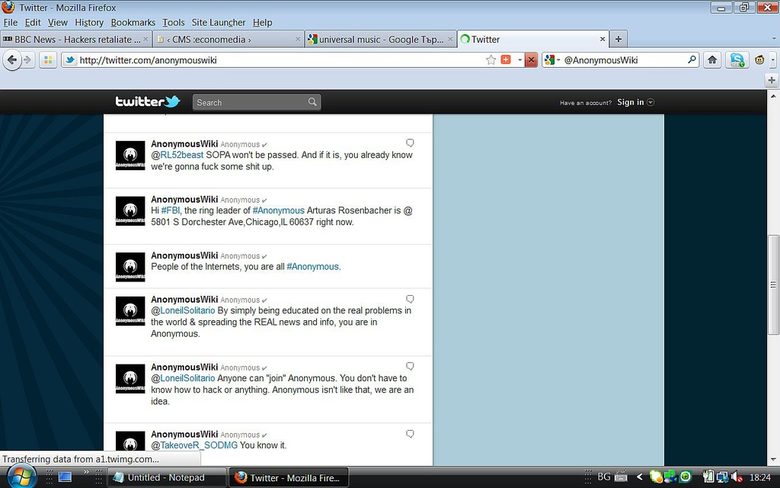Open the Tools menu
Viewport: 780px width, 488px height.
click(173, 22)
